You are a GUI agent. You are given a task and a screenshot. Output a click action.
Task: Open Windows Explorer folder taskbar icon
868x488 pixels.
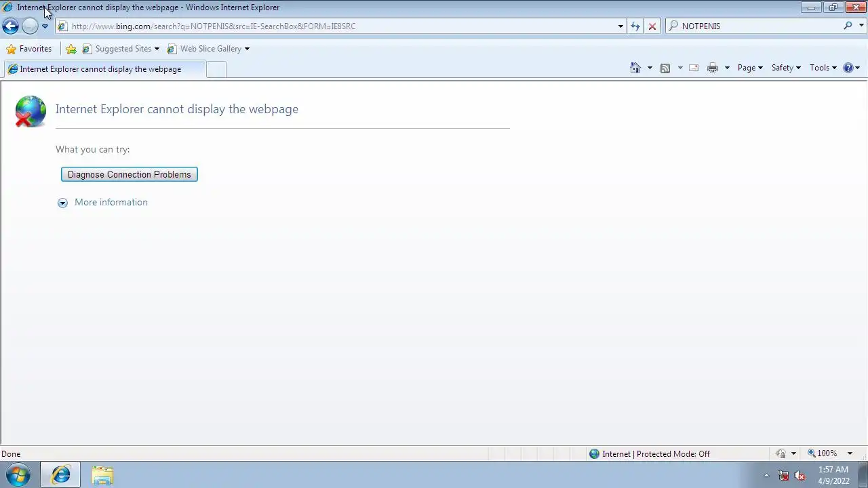point(102,475)
